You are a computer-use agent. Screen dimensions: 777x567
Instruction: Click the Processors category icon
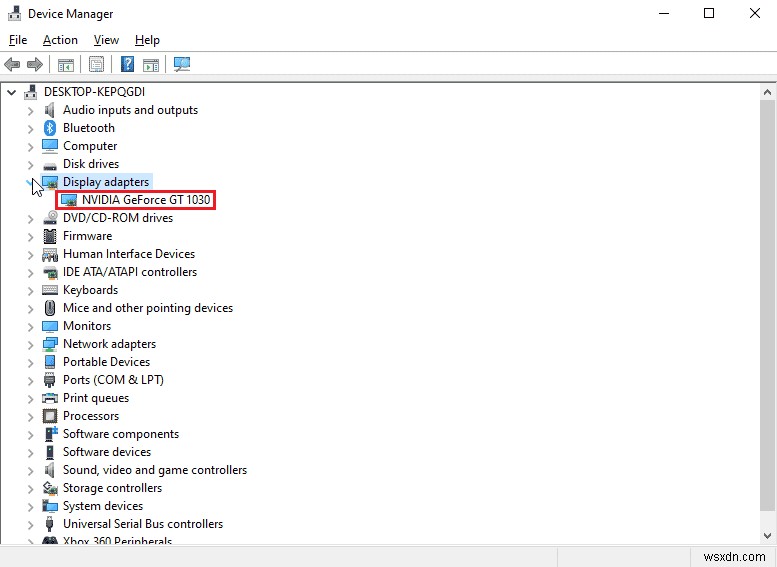[50, 416]
